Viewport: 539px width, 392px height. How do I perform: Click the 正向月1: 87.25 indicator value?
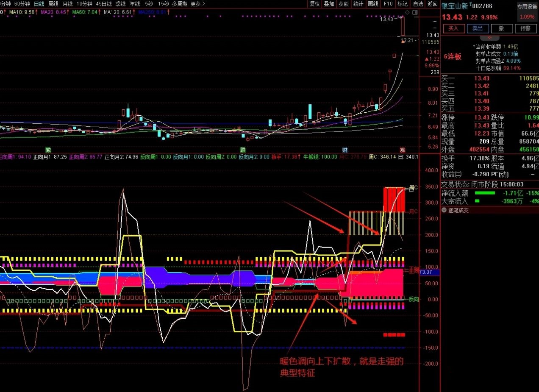click(51, 157)
